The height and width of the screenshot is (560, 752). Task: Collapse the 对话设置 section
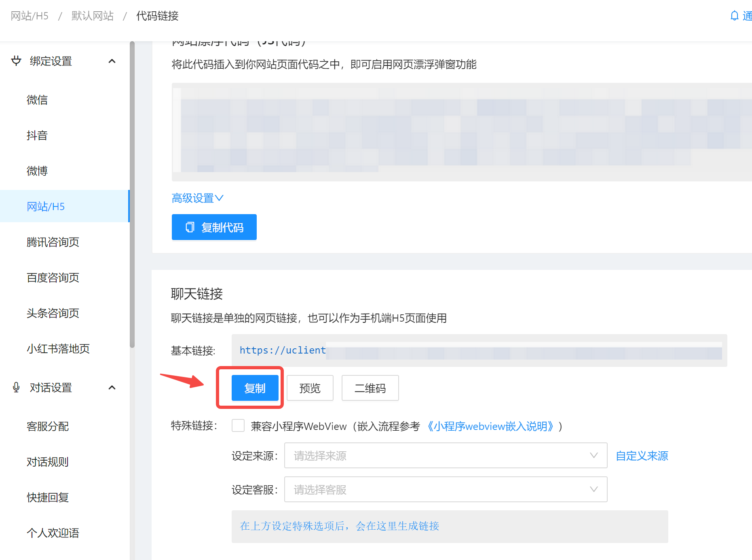(112, 387)
